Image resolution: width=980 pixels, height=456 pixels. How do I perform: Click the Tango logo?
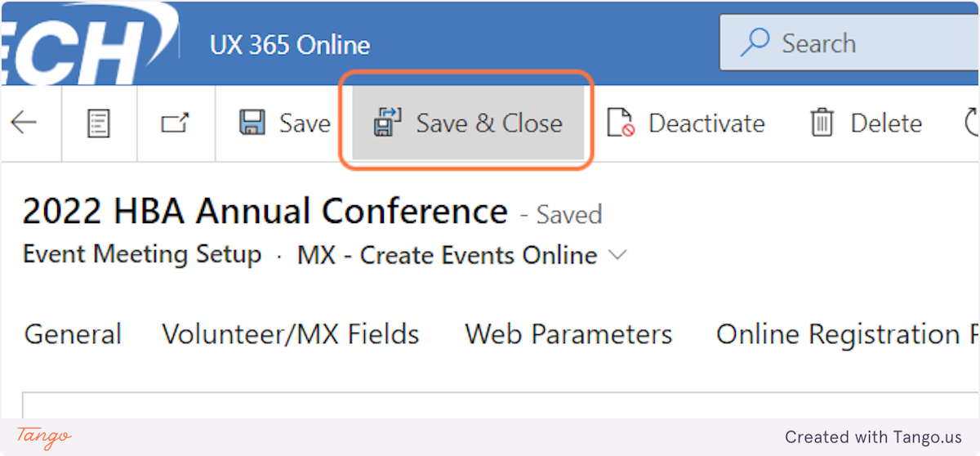pos(43,436)
